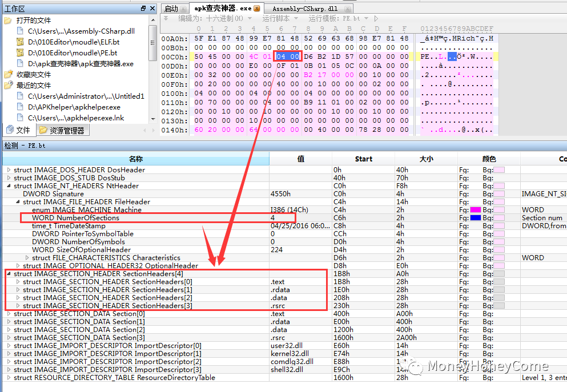
Task: Expand IMAGE_OPTIONAL_HEADER32 OptionalHeader
Action: (18, 265)
